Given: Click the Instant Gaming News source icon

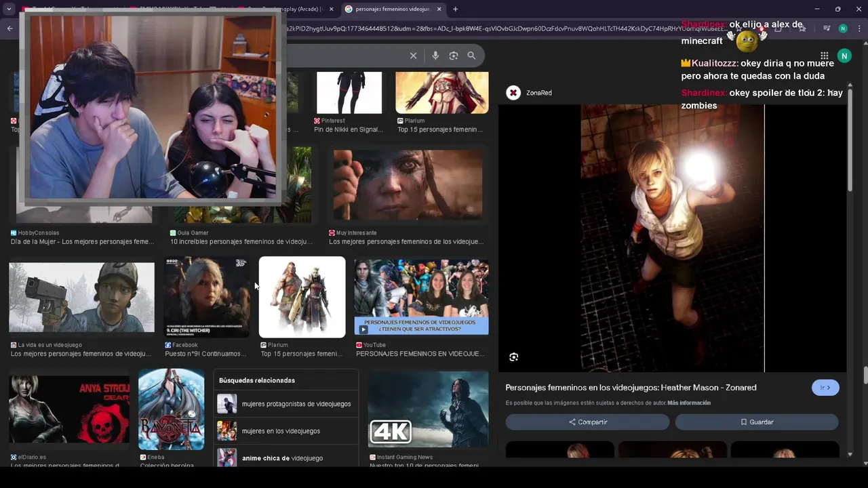Looking at the screenshot, I should 372,457.
